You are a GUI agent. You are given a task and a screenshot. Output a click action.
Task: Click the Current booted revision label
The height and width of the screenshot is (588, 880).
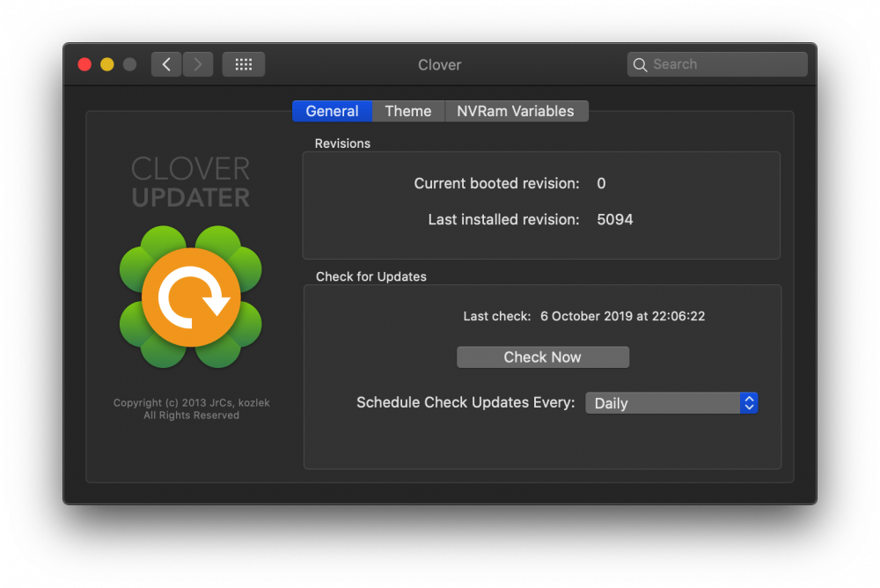click(496, 184)
